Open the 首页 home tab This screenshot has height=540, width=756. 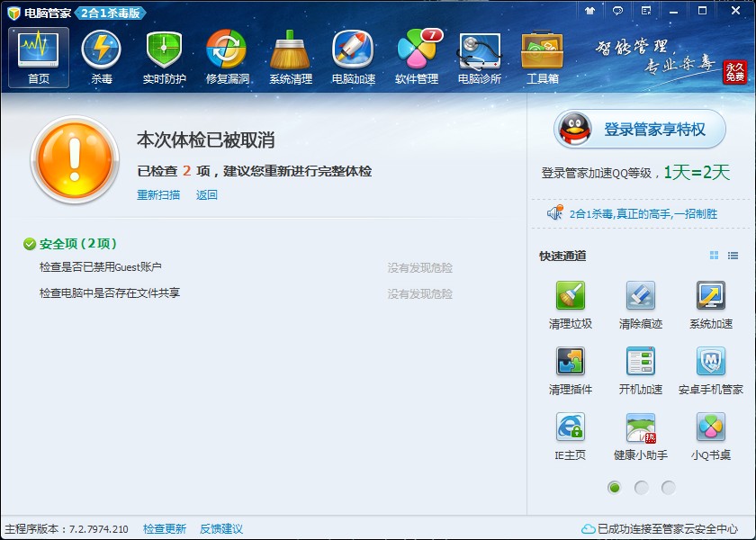[x=39, y=58]
